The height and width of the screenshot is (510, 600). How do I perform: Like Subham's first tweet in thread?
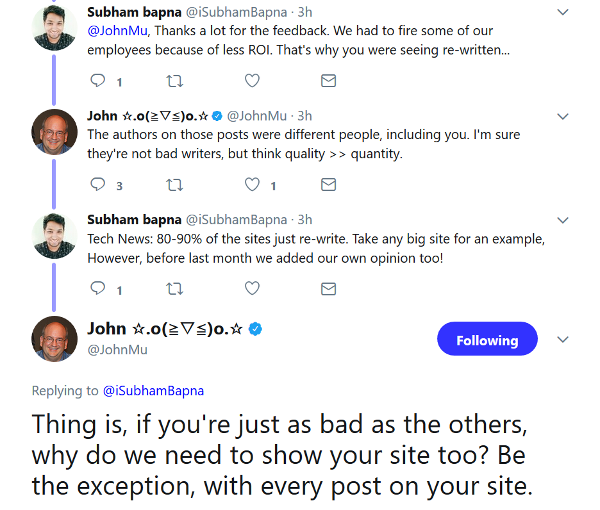click(252, 81)
